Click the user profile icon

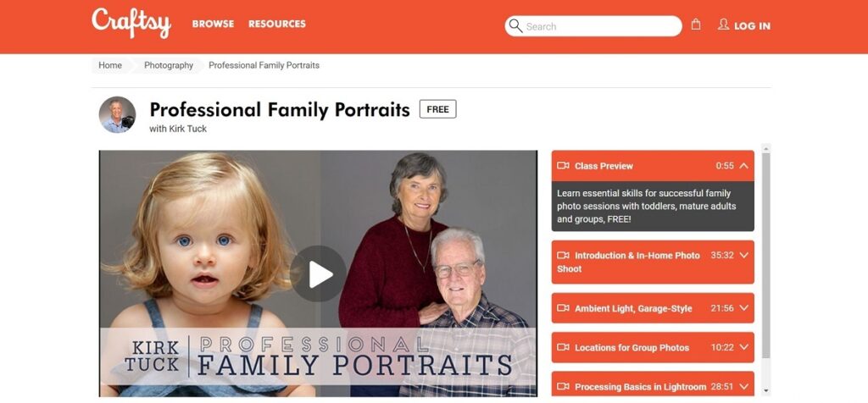point(723,25)
